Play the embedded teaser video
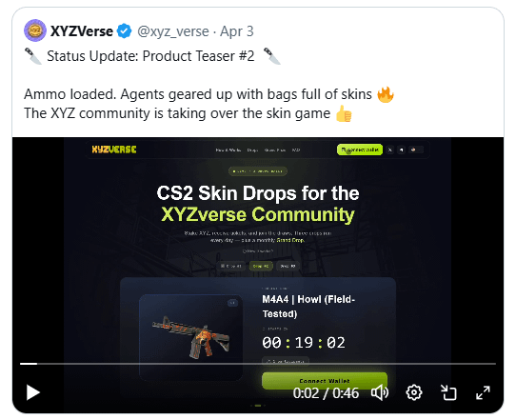This screenshot has width=516, height=420. pyautogui.click(x=33, y=392)
